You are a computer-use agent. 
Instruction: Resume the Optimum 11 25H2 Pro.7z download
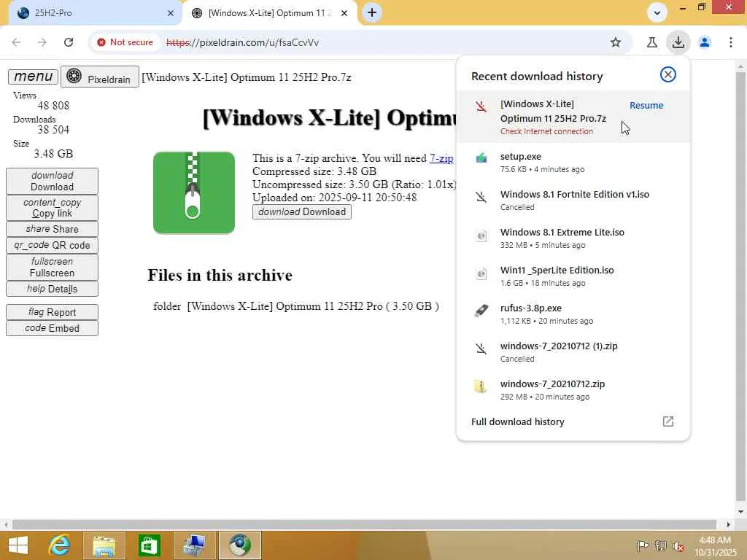click(646, 105)
